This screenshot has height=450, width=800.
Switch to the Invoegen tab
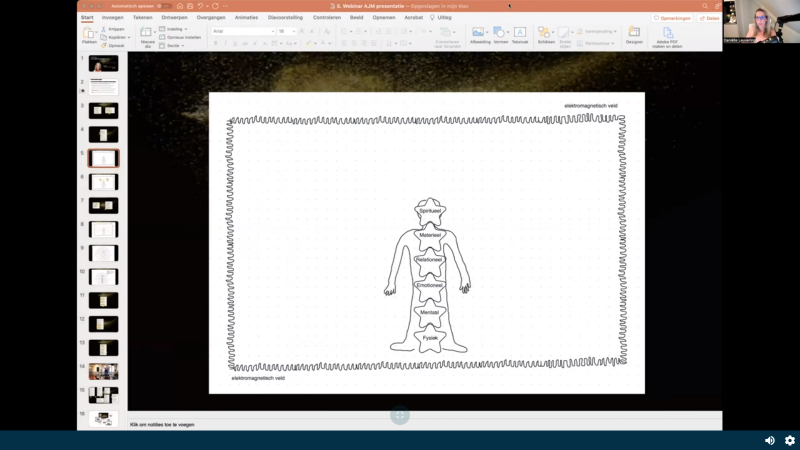tap(113, 17)
